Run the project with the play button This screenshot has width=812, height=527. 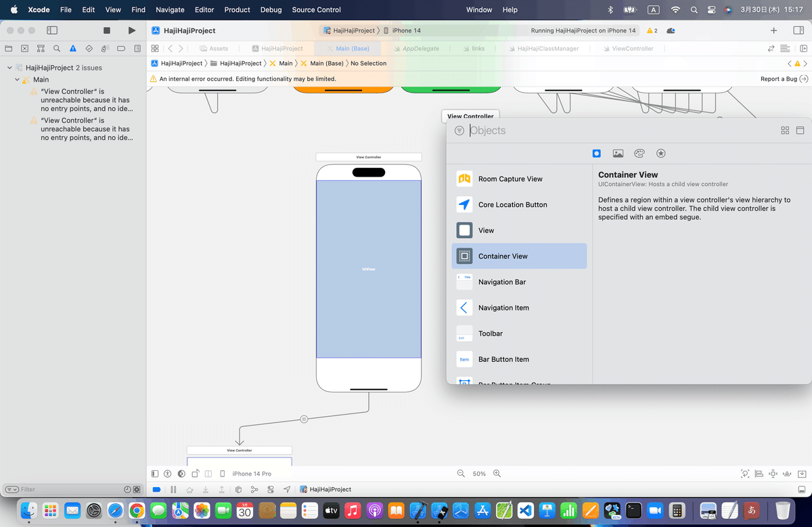coord(132,30)
